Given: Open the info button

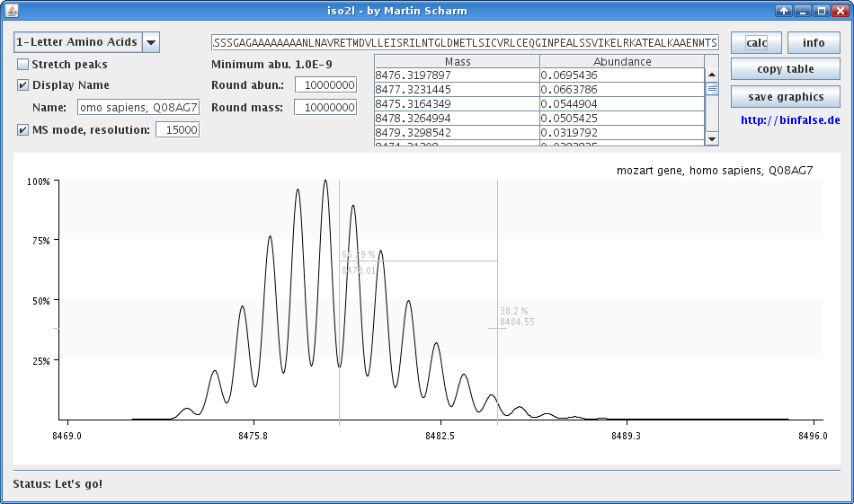Looking at the screenshot, I should click(814, 43).
